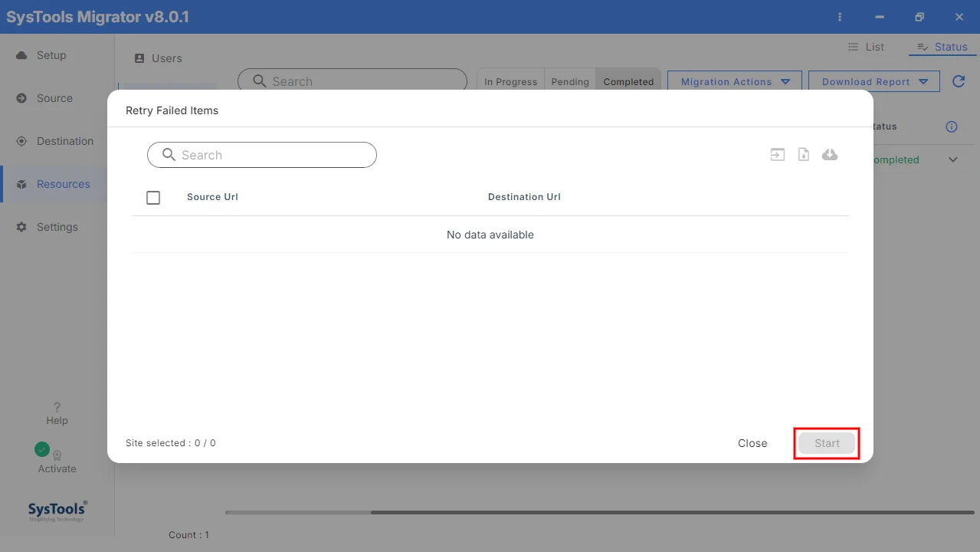Click the Activate label

click(x=57, y=468)
